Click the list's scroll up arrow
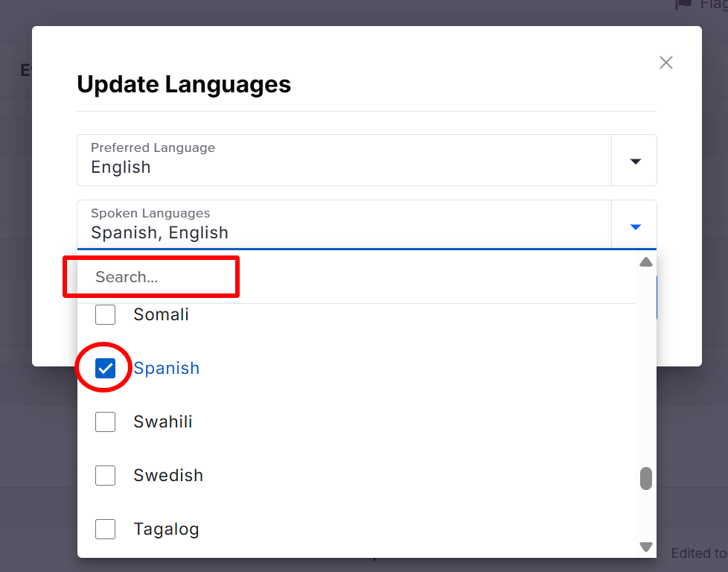Screen dimensions: 728x572 (646, 262)
